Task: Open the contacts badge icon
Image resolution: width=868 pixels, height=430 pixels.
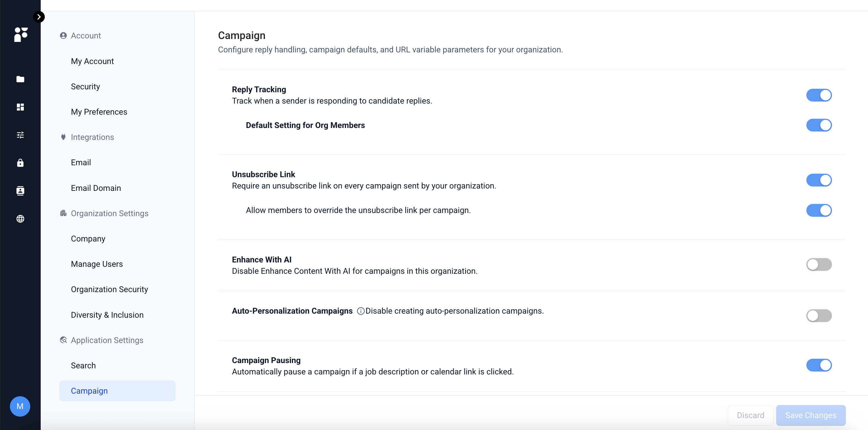Action: click(x=20, y=191)
